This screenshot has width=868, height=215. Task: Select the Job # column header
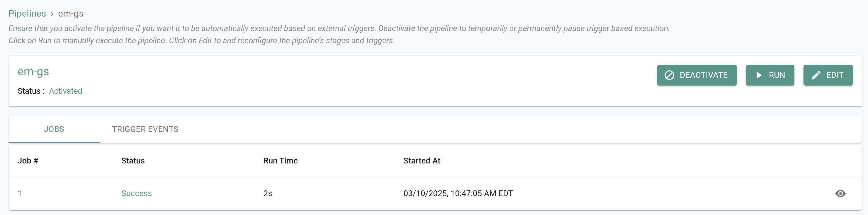click(28, 161)
